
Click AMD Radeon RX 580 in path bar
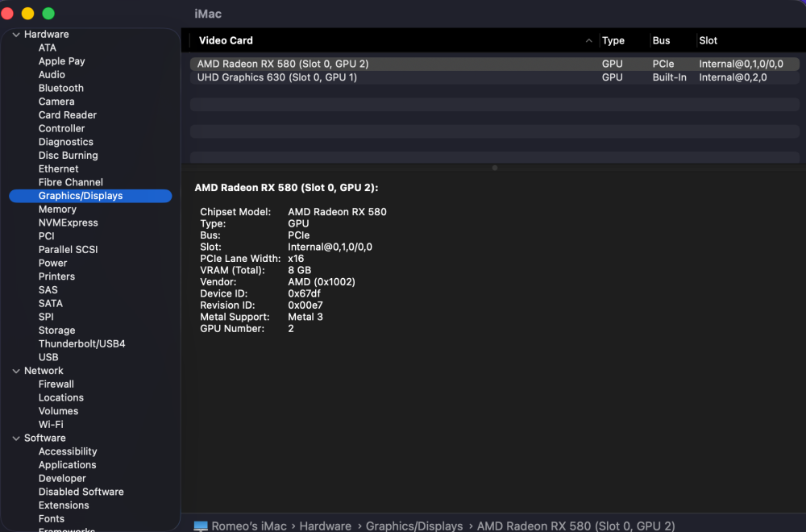[575, 526]
